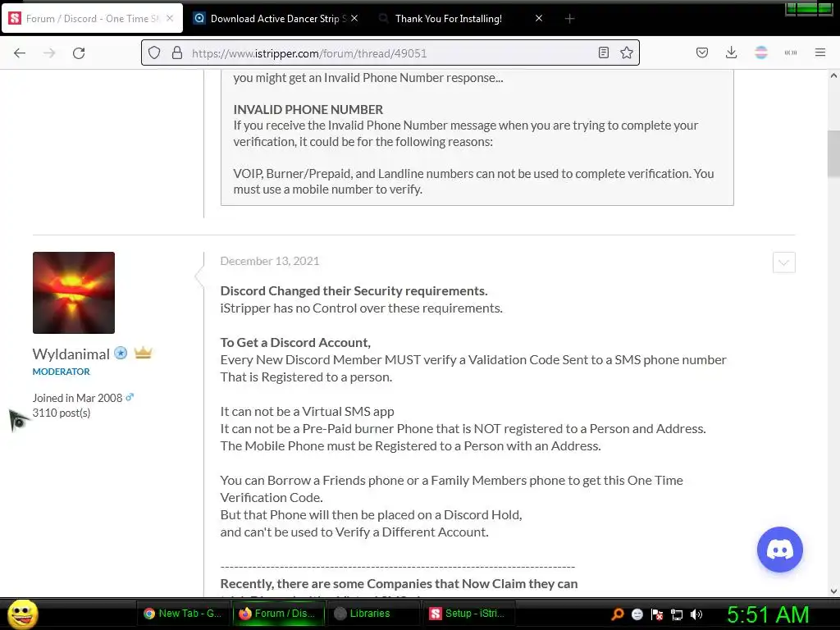Open the toolbar overflow extension icon
The image size is (840, 630).
791,52
